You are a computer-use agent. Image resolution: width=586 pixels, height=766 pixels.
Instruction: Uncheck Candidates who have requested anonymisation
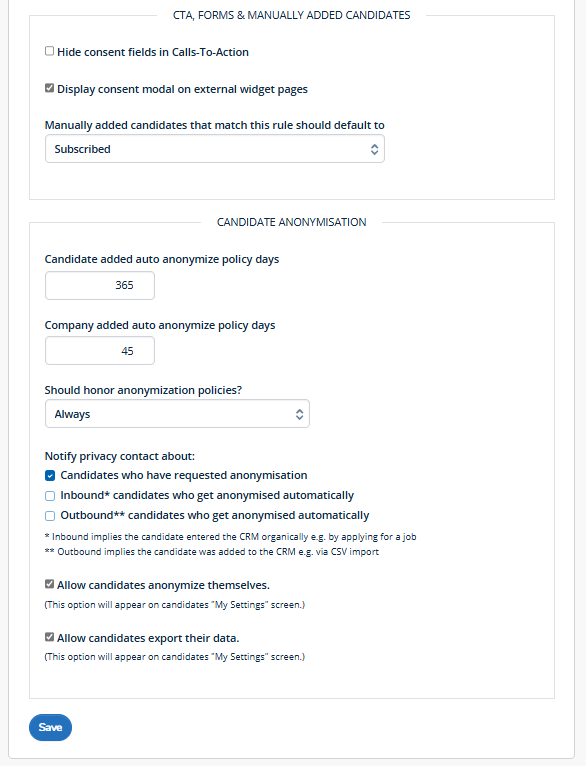coord(50,476)
